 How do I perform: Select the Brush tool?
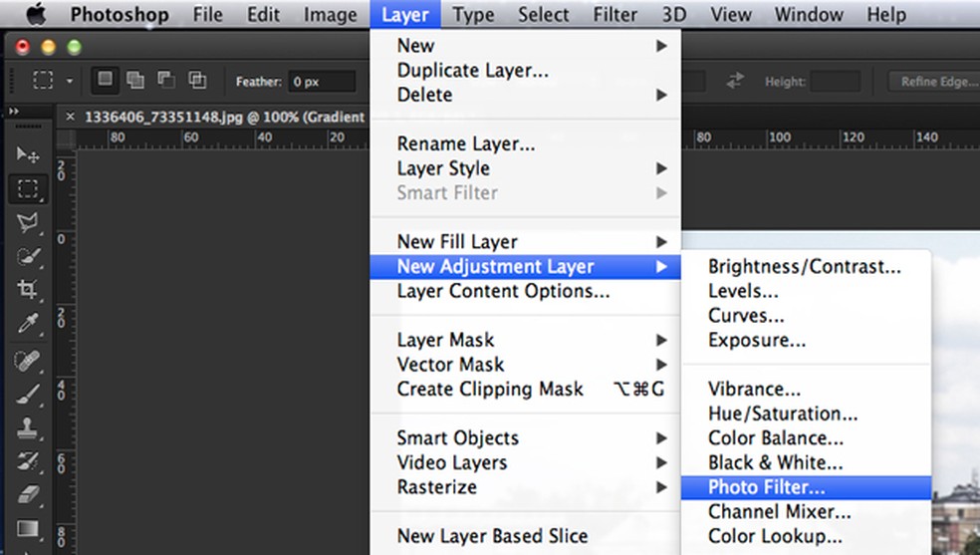28,395
